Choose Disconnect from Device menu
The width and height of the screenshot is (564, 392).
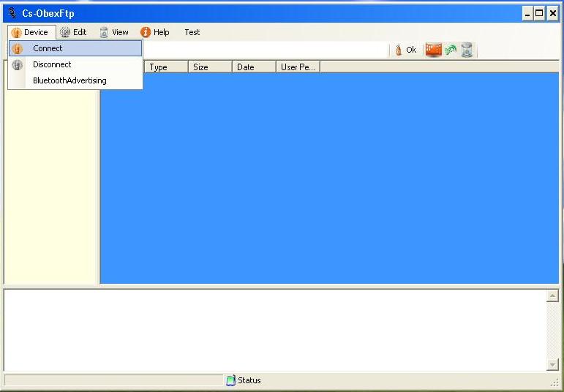click(x=75, y=64)
